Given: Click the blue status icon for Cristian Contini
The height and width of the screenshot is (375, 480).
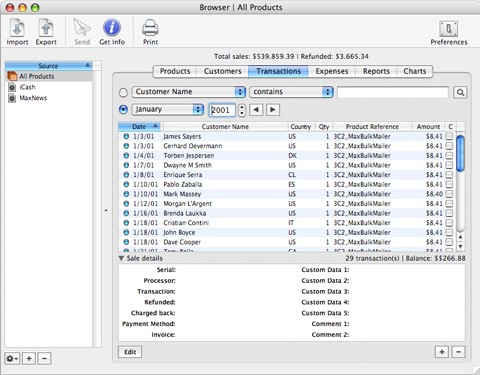Looking at the screenshot, I should coord(126,223).
